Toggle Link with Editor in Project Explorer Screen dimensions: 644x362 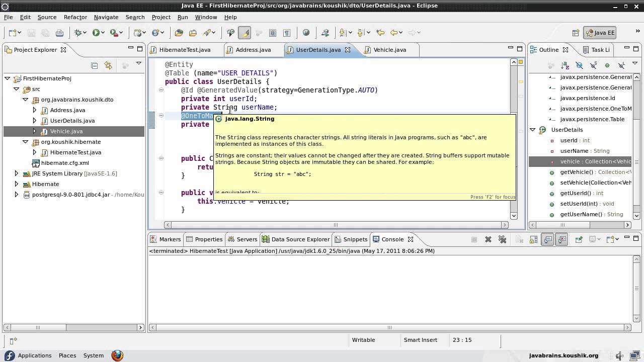pyautogui.click(x=108, y=65)
